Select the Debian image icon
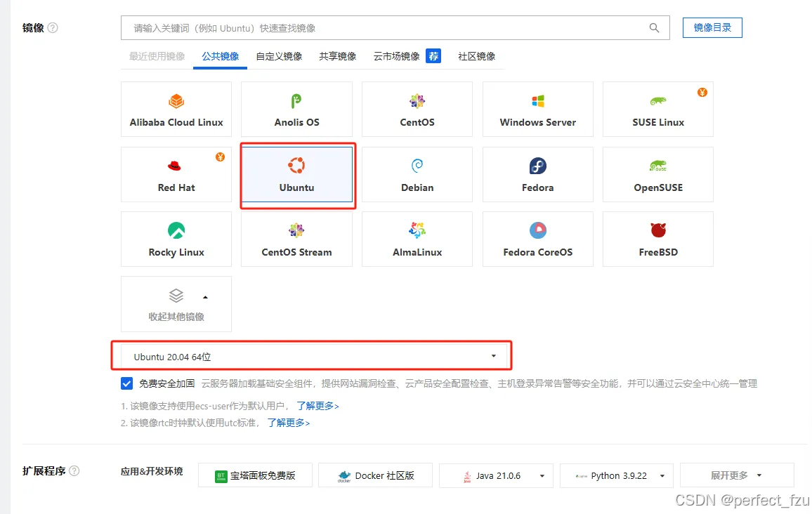This screenshot has height=514, width=812. pyautogui.click(x=417, y=174)
